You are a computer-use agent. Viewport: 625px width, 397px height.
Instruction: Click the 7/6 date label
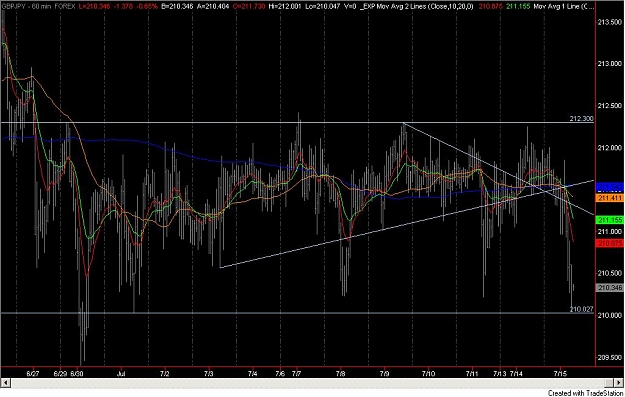pos(280,373)
